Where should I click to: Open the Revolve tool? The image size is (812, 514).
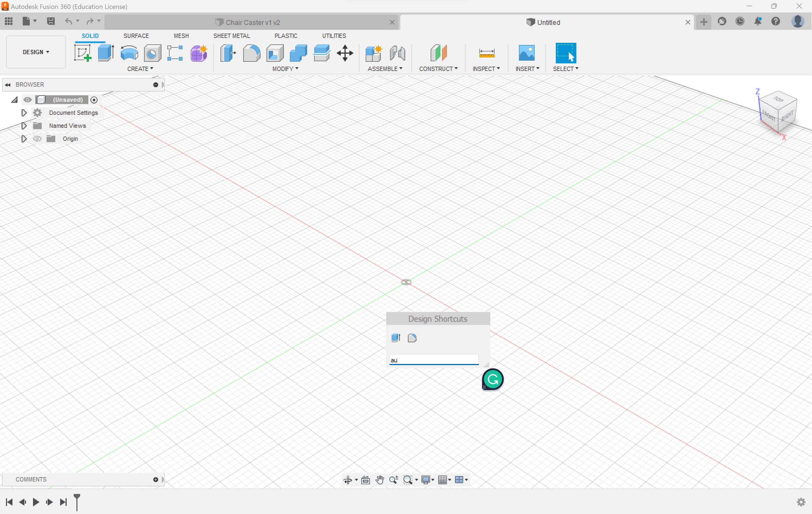129,53
